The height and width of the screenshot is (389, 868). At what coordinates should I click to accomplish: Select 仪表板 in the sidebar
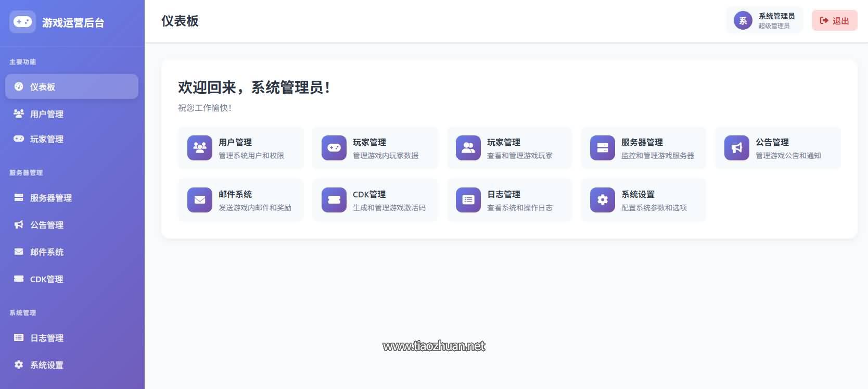click(x=72, y=86)
